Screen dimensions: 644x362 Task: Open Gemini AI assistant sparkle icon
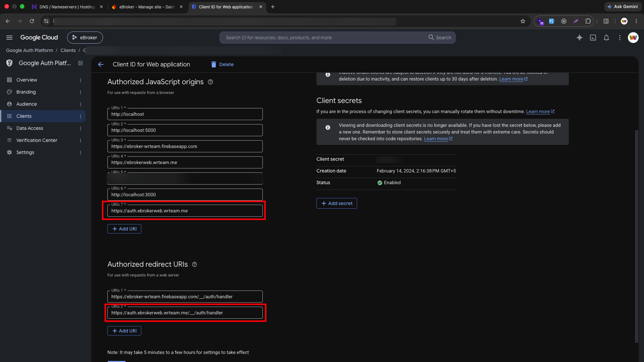pyautogui.click(x=580, y=38)
